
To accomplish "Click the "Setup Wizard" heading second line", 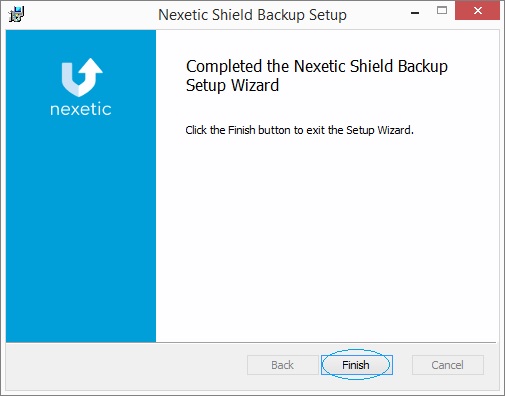I will click(232, 85).
